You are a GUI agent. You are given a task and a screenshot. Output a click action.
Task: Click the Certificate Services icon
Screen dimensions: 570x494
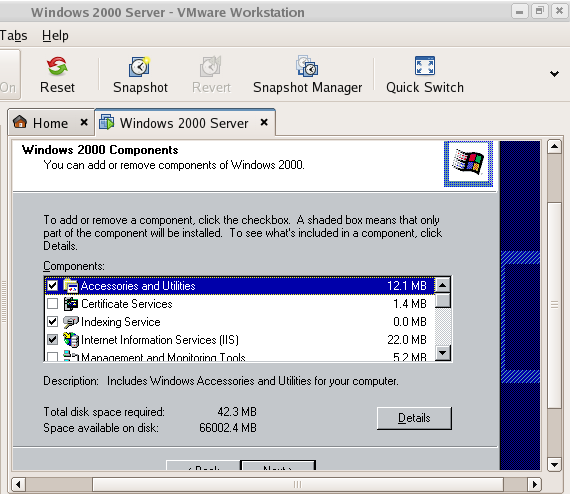point(71,304)
